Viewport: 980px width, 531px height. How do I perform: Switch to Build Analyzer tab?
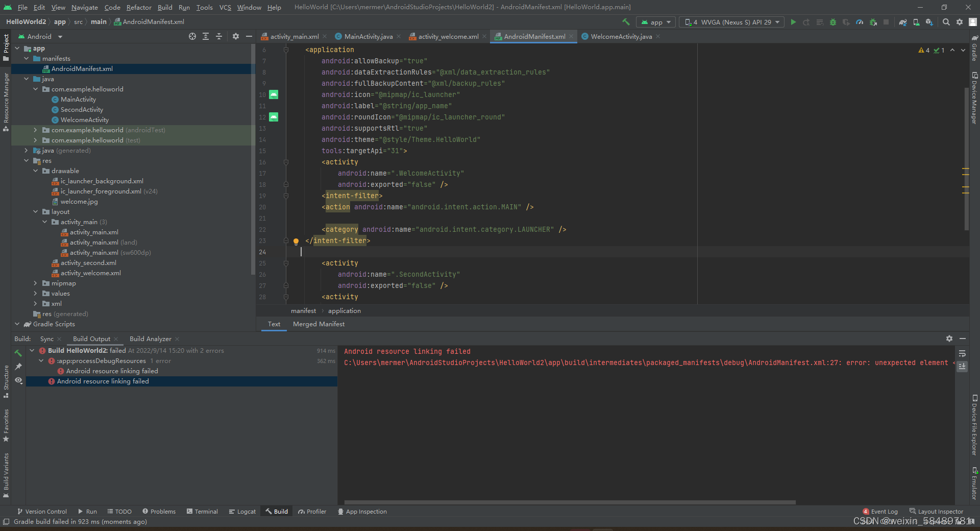click(x=151, y=339)
